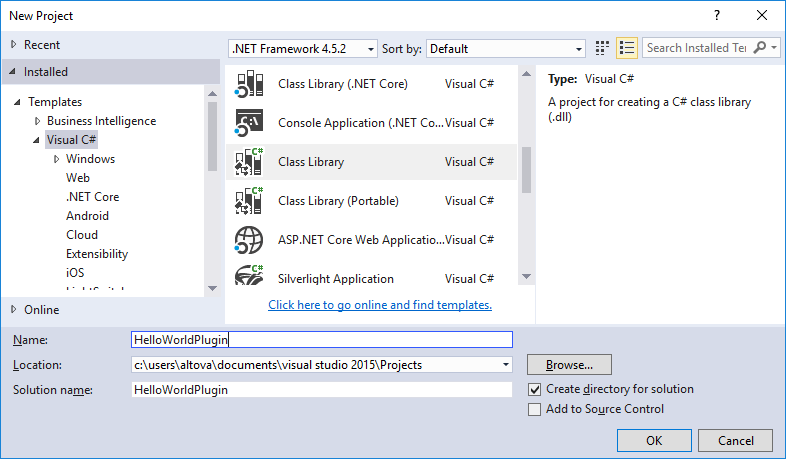This screenshot has width=786, height=459.
Task: Uncheck Create directory for solution
Action: (534, 389)
